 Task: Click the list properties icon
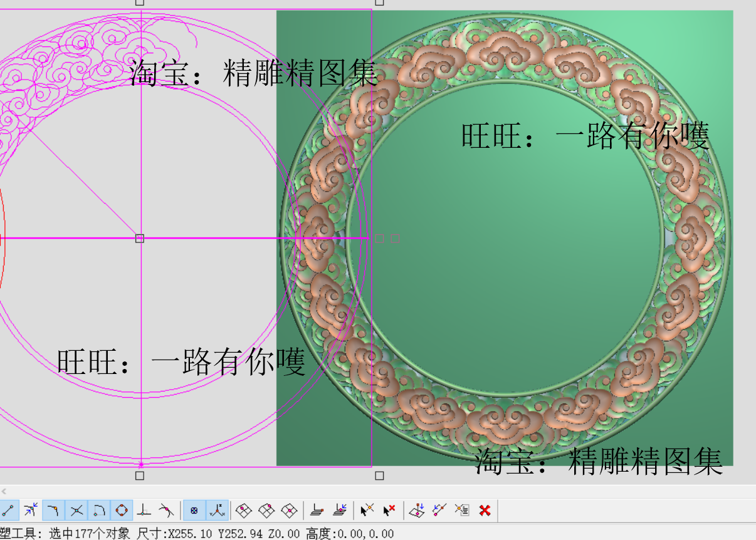click(x=462, y=511)
